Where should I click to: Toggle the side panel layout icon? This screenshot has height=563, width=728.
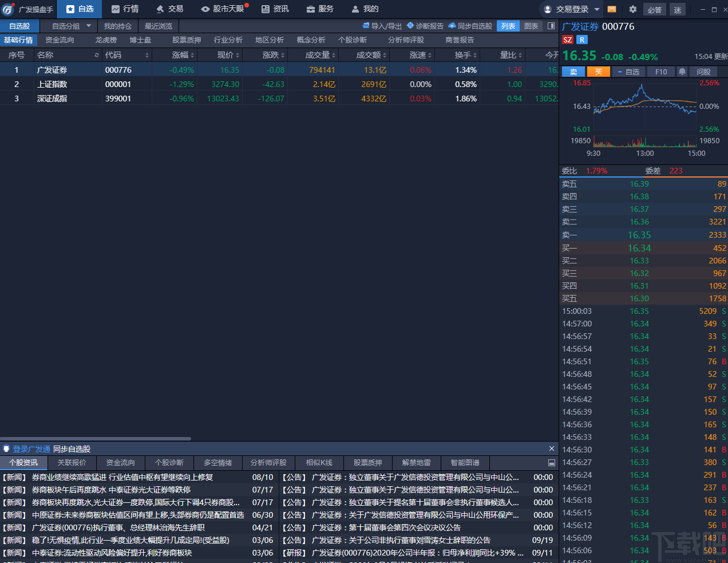tap(551, 26)
